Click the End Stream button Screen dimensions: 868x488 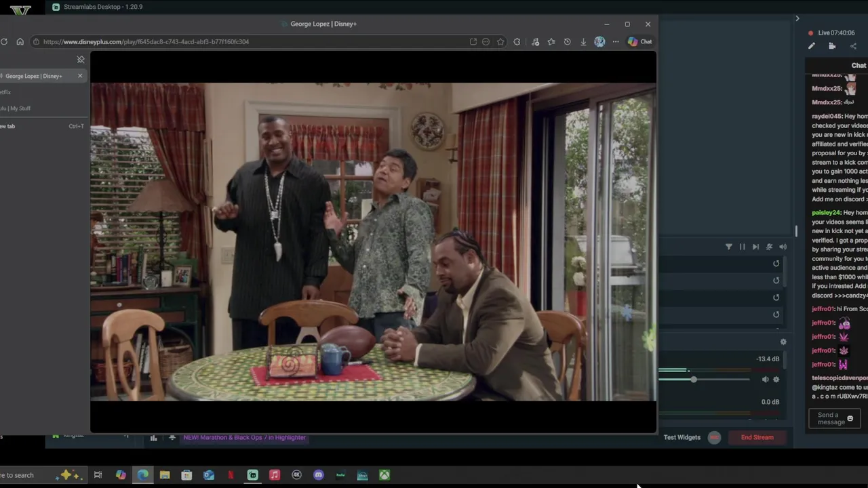point(757,437)
